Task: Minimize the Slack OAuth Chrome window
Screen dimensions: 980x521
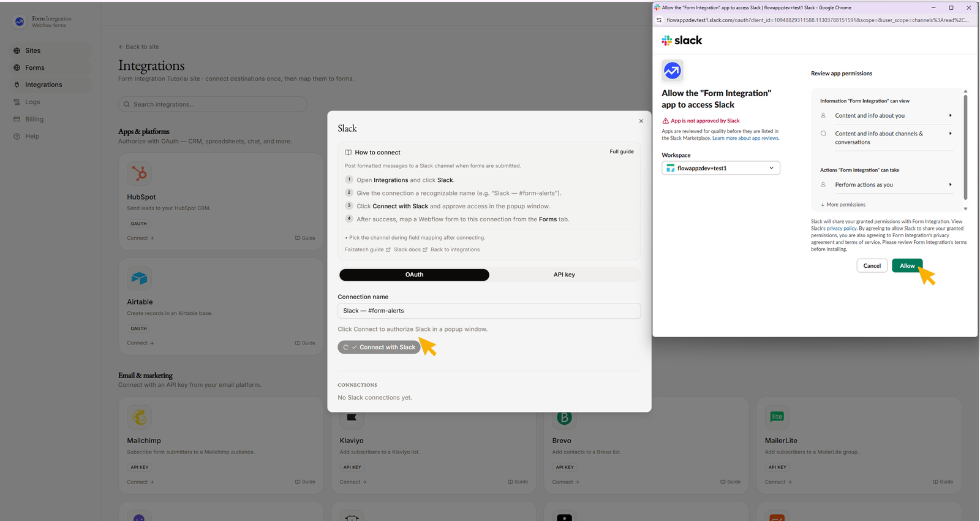Action: (933, 7)
